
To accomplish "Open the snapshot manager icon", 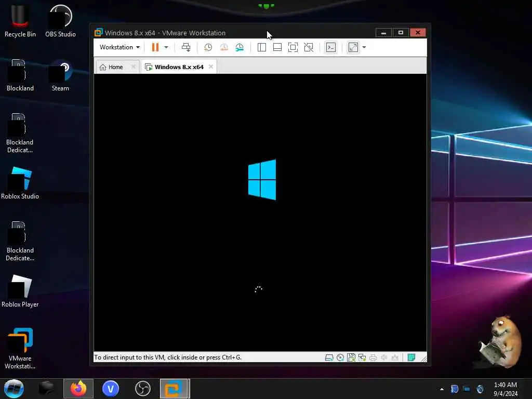I will 240,47.
